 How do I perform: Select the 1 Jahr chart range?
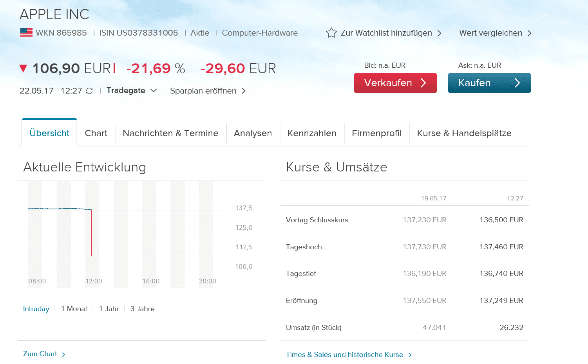pos(109,309)
